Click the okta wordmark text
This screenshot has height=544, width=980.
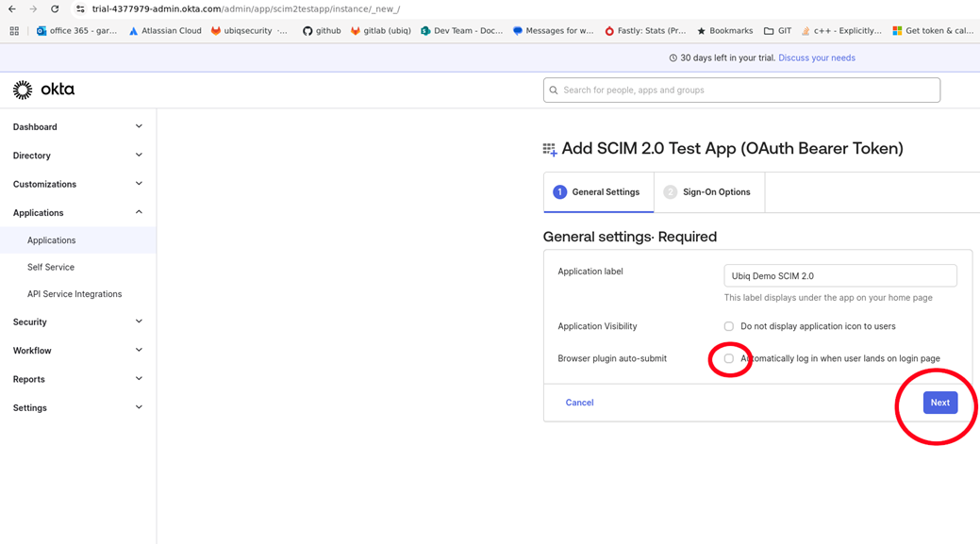click(x=58, y=90)
